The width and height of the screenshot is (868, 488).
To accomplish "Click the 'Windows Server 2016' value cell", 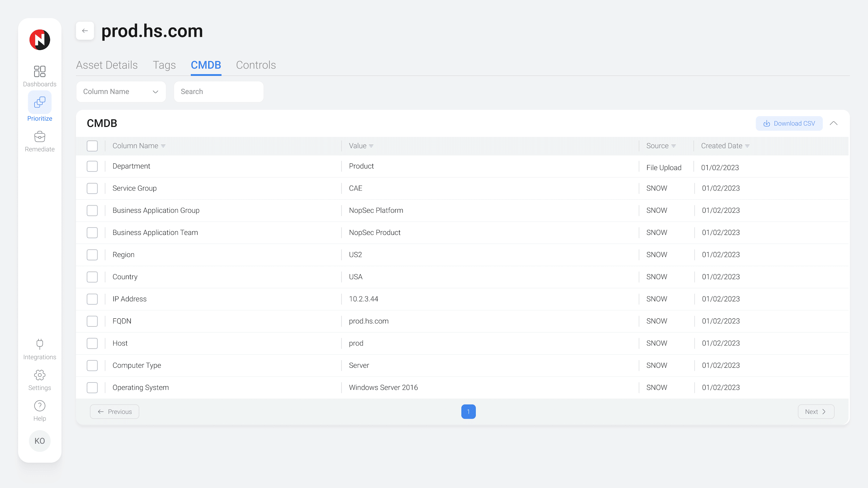I will (x=383, y=388).
